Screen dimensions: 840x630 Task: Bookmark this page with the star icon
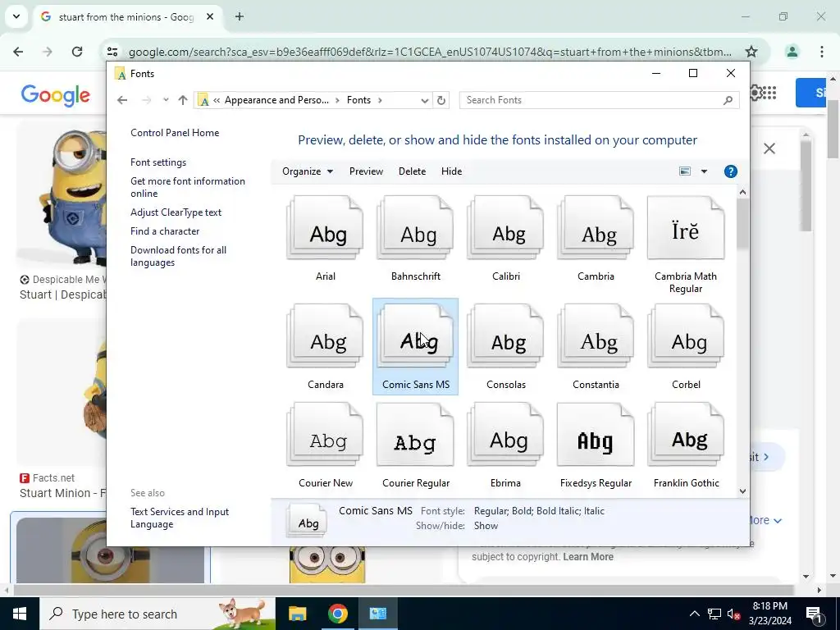point(751,52)
